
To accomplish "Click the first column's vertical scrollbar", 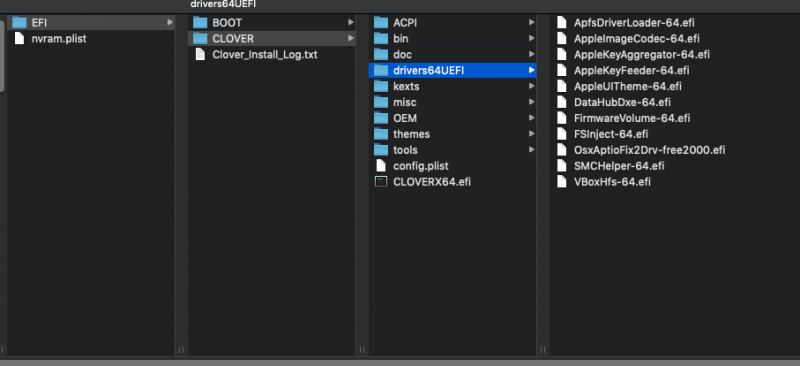I will tap(2, 55).
